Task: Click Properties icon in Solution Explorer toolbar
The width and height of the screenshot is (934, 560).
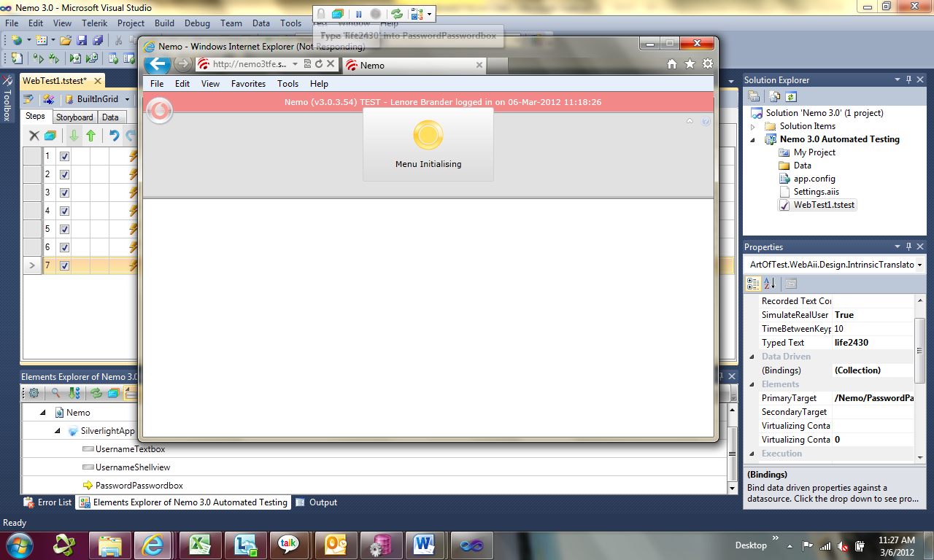Action: coord(754,96)
